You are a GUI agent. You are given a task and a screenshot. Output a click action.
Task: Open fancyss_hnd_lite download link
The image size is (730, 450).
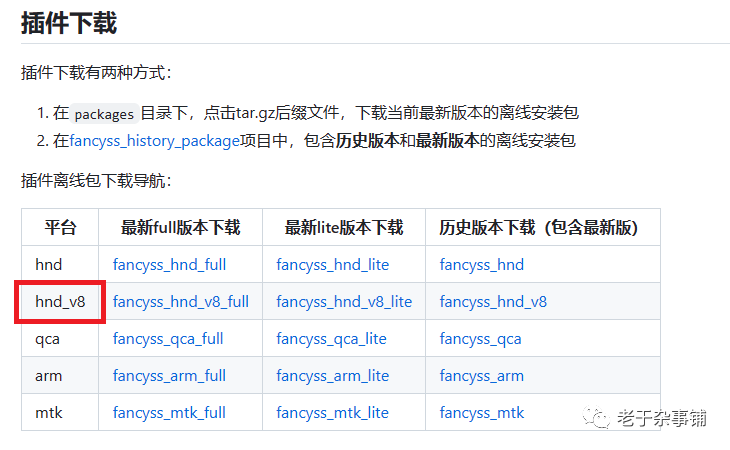point(333,265)
